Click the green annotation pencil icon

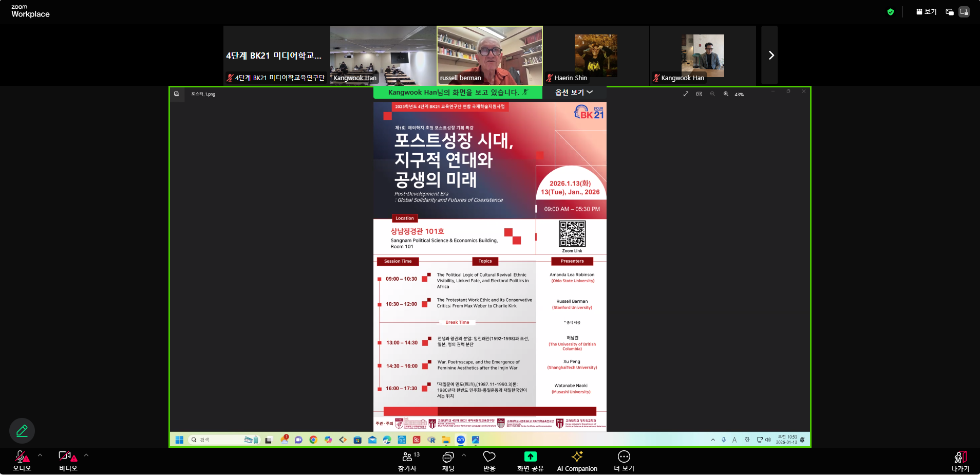tap(22, 431)
